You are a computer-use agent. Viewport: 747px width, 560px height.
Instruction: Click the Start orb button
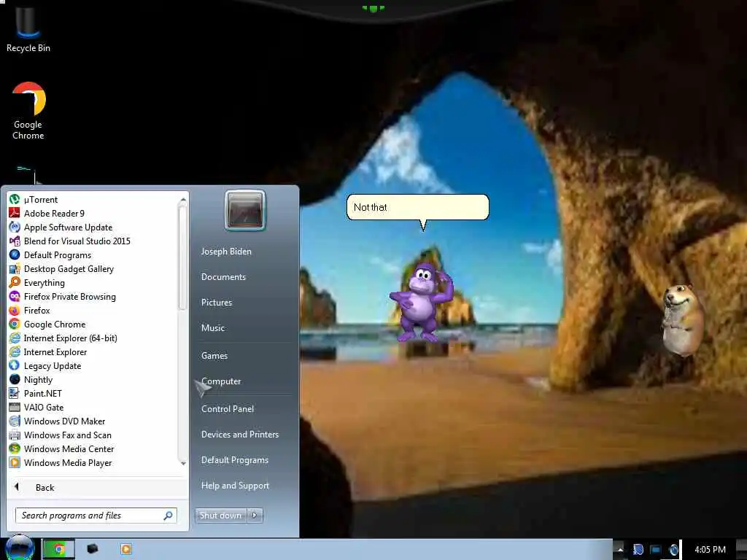[x=20, y=548]
